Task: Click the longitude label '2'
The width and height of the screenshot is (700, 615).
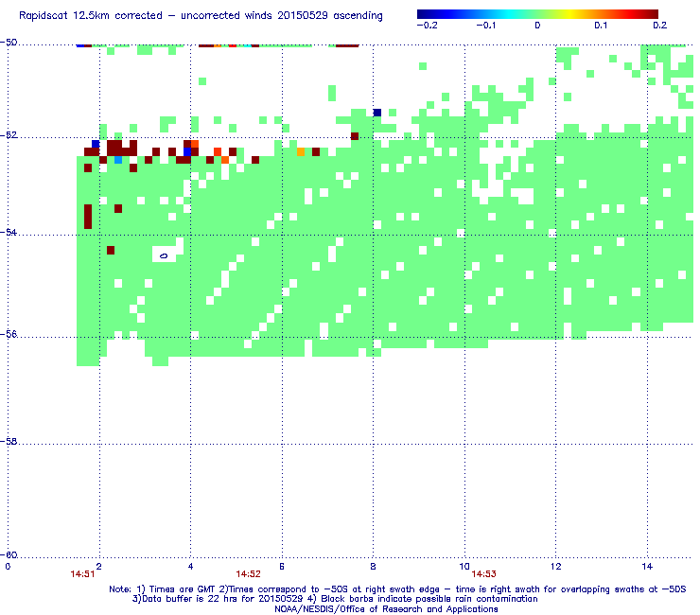Action: click(x=99, y=567)
